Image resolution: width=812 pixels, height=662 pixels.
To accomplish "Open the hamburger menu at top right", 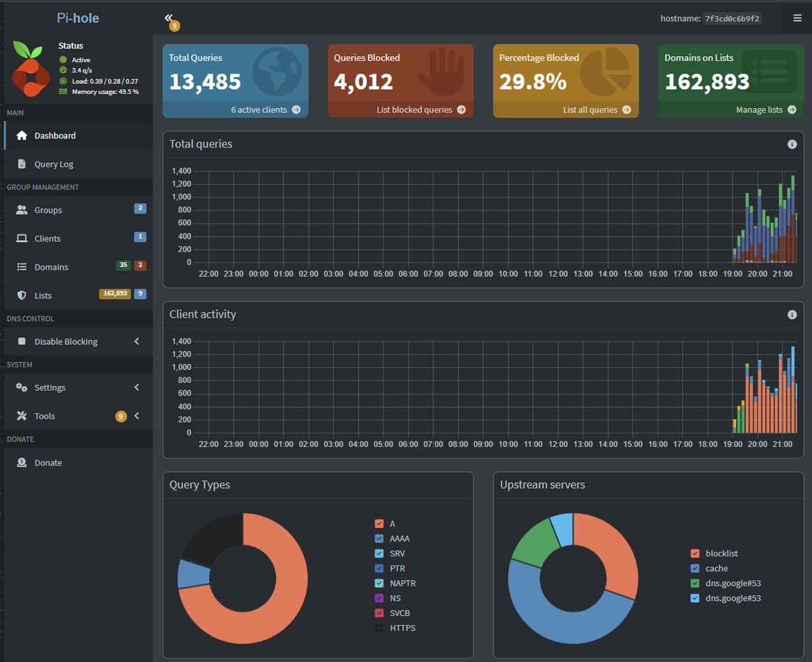I will (797, 18).
